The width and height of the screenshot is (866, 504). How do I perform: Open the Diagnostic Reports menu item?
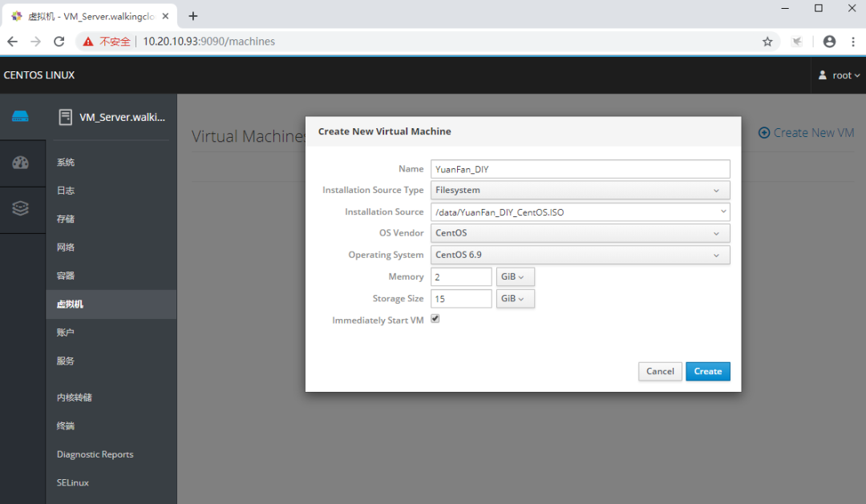click(x=111, y=454)
